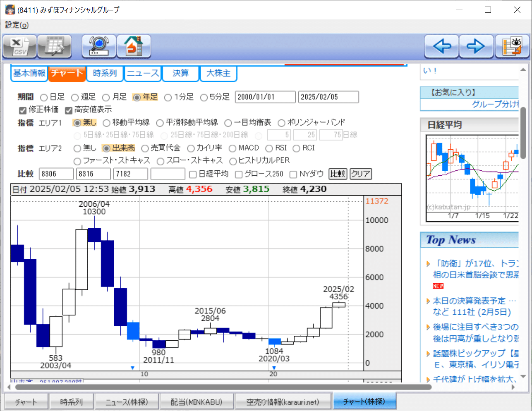532x411 pixels.
Task: Click the compare code field 8306
Action: click(x=56, y=174)
